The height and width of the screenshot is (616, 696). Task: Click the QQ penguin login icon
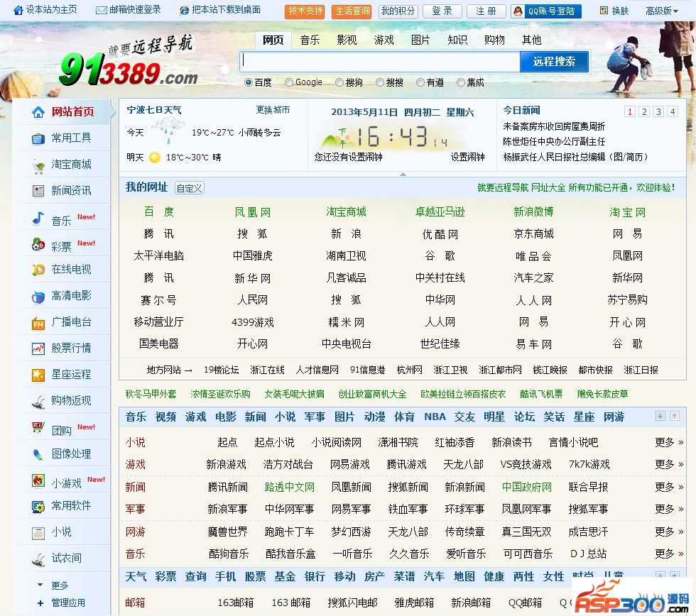[x=518, y=11]
